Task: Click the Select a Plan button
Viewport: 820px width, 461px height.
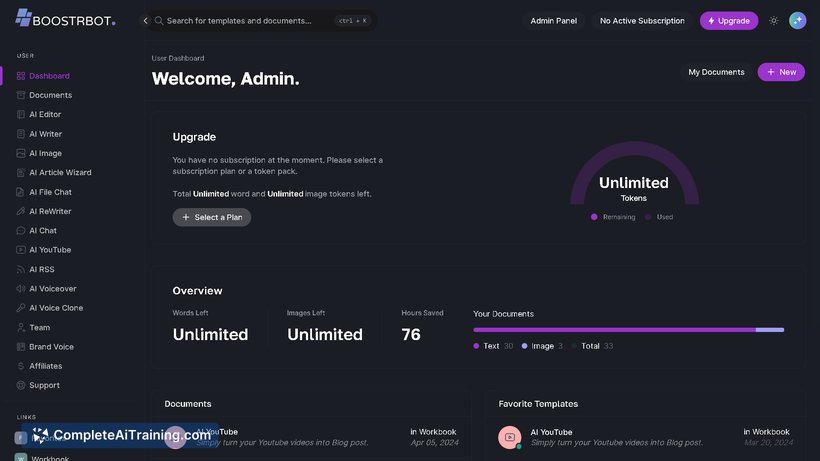Action: tap(212, 217)
